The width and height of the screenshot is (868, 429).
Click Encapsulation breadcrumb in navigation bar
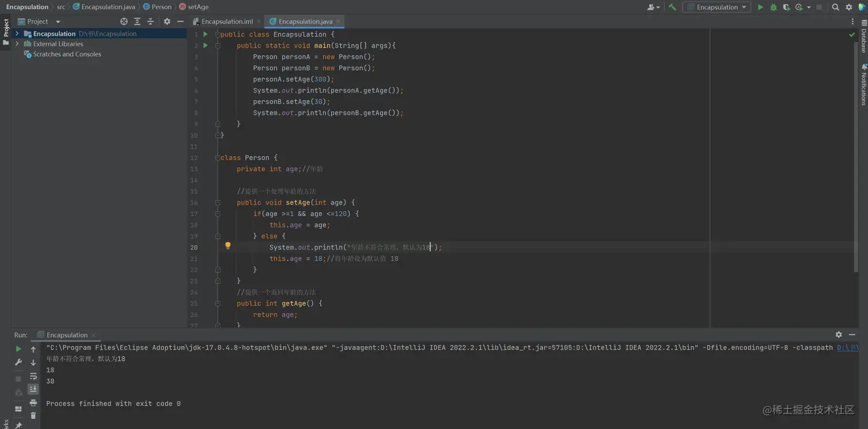pos(27,7)
